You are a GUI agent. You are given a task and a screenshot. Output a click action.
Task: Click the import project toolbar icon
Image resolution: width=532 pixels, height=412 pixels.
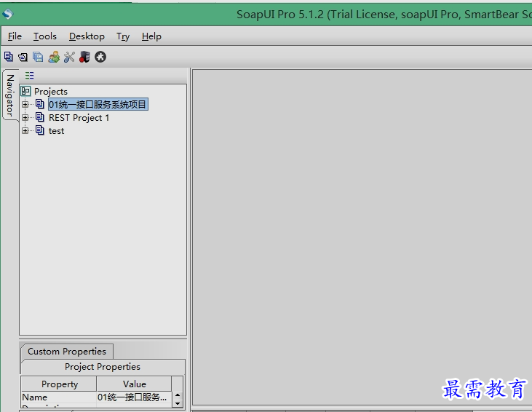tap(23, 57)
